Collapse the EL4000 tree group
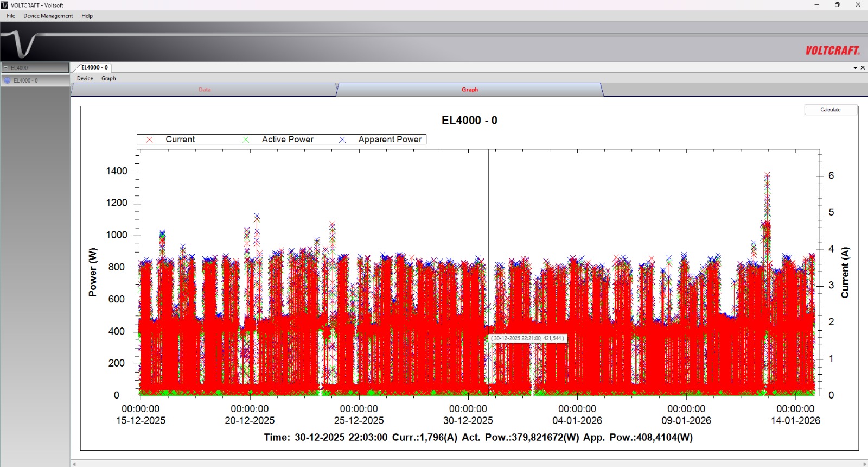868x467 pixels. 5,68
